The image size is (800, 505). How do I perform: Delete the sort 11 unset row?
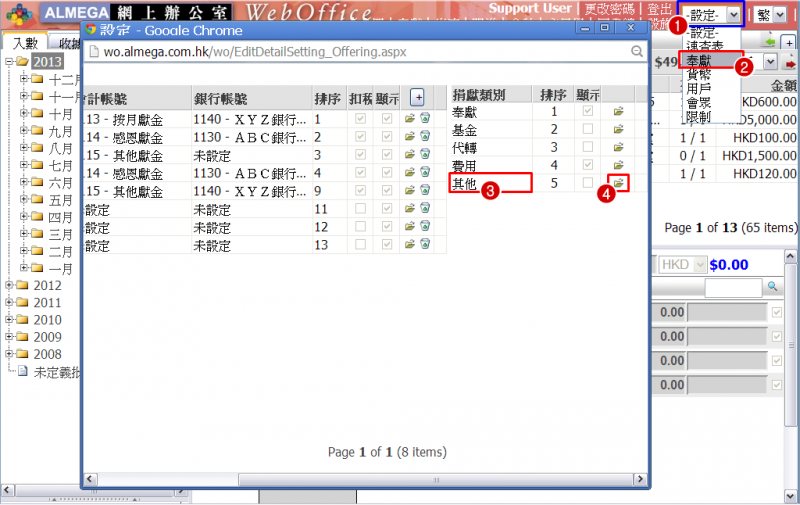(x=425, y=208)
